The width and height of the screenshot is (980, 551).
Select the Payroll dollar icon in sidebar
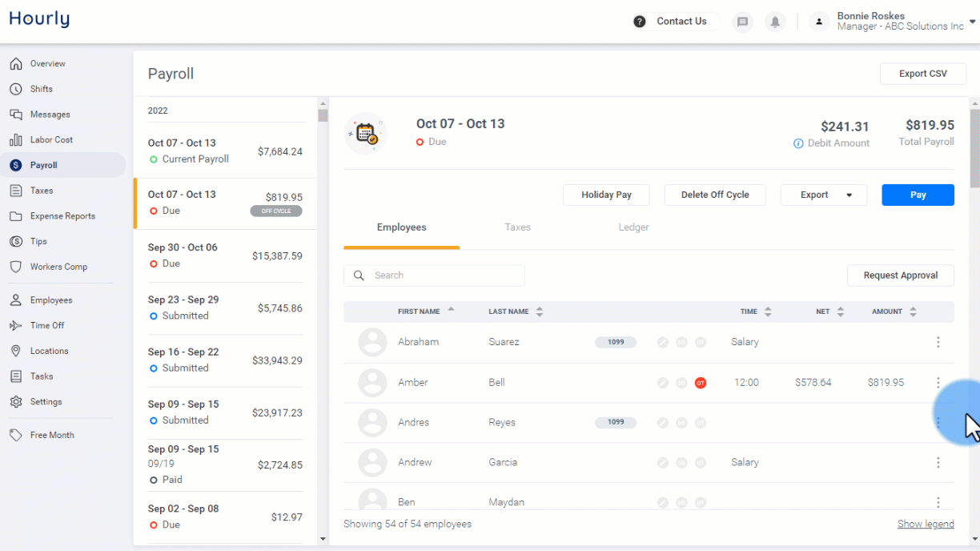16,165
